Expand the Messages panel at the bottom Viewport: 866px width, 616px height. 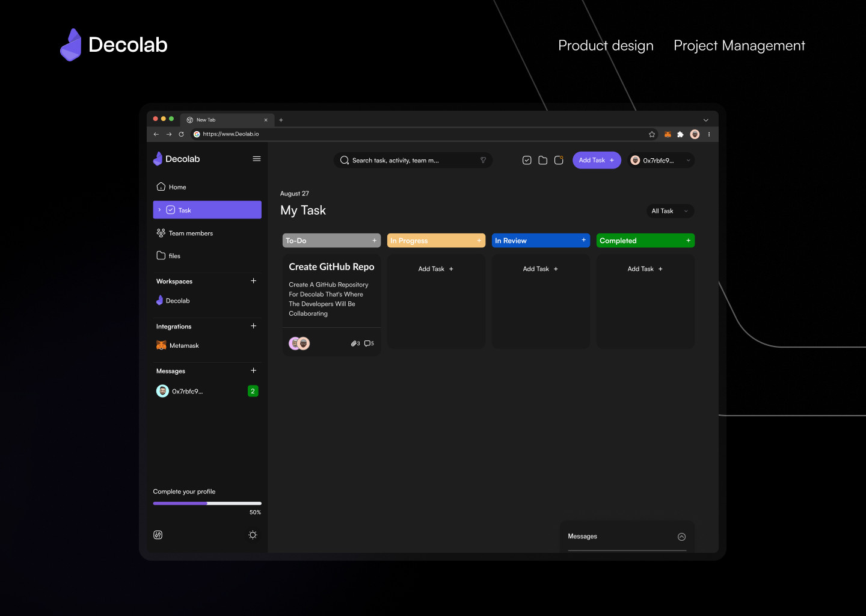(681, 537)
